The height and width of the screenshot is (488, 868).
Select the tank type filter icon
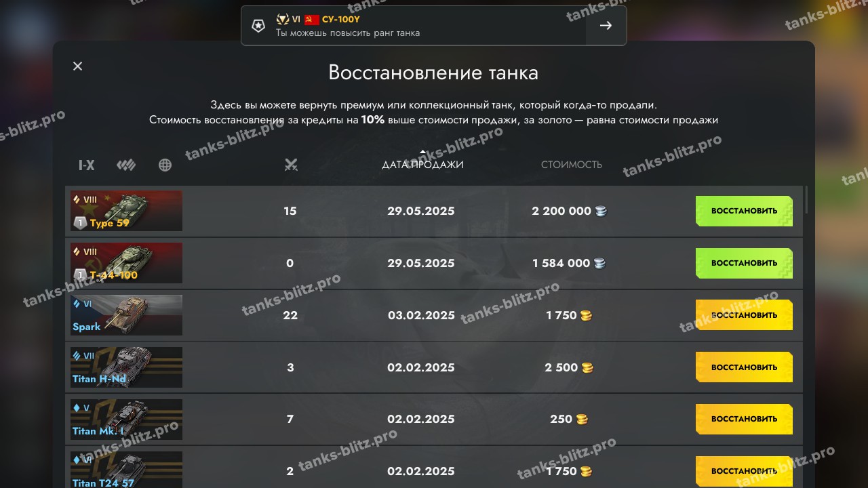click(x=126, y=165)
